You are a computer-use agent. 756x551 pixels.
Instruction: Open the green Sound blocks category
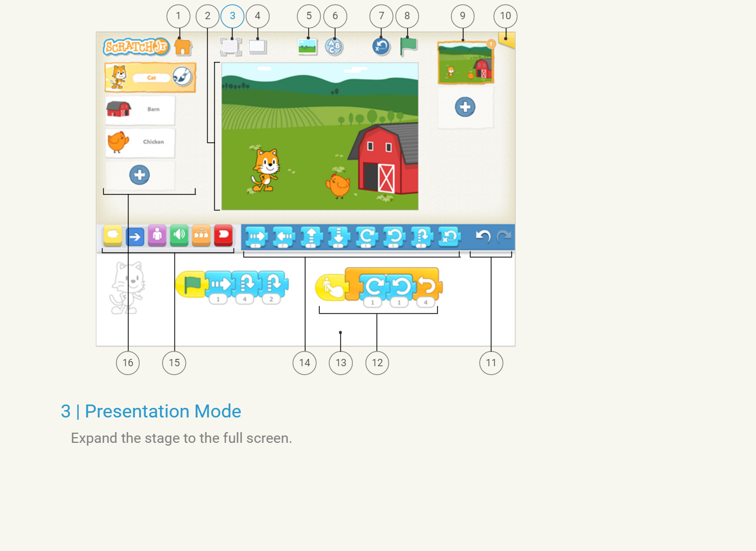(179, 236)
